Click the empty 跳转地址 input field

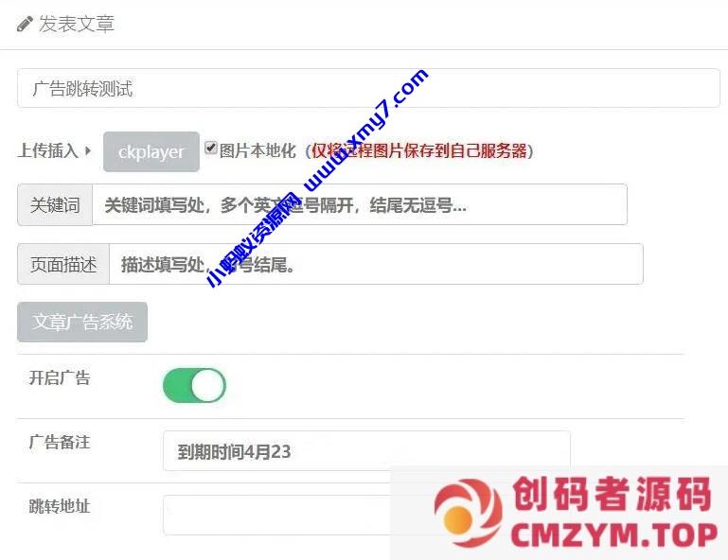point(278,515)
